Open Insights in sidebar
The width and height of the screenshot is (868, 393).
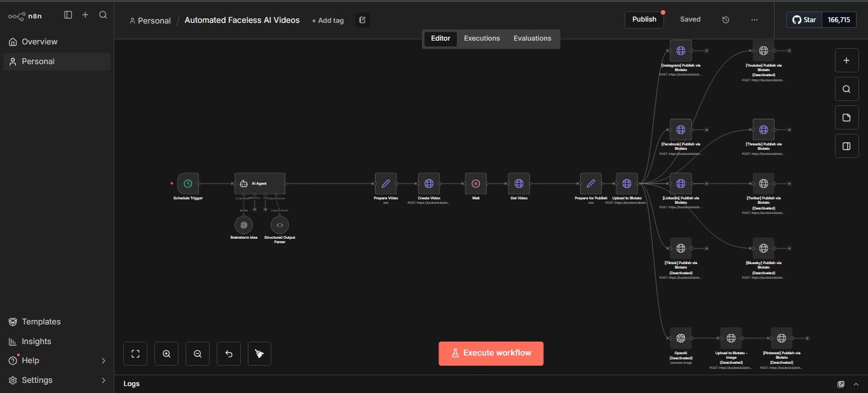(57, 342)
